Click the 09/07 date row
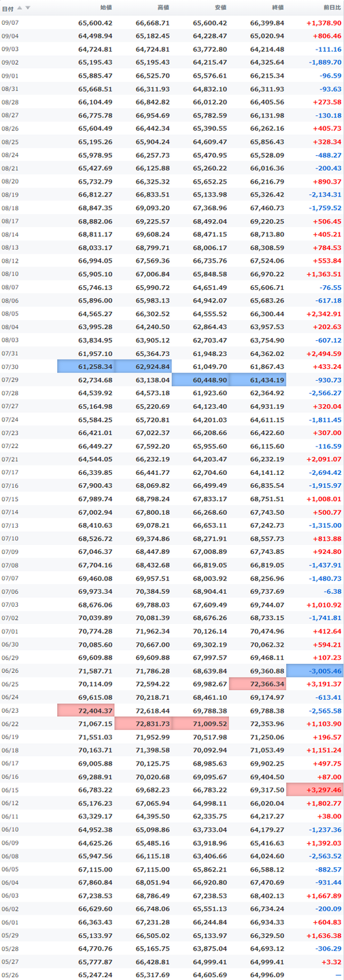The image size is (344, 980). coord(172,23)
